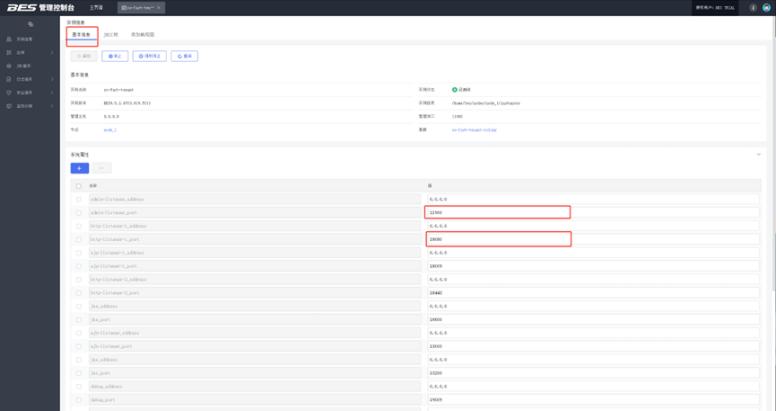Expand the second sidebar menu item chevron
The image size is (776, 411).
tap(52, 52)
